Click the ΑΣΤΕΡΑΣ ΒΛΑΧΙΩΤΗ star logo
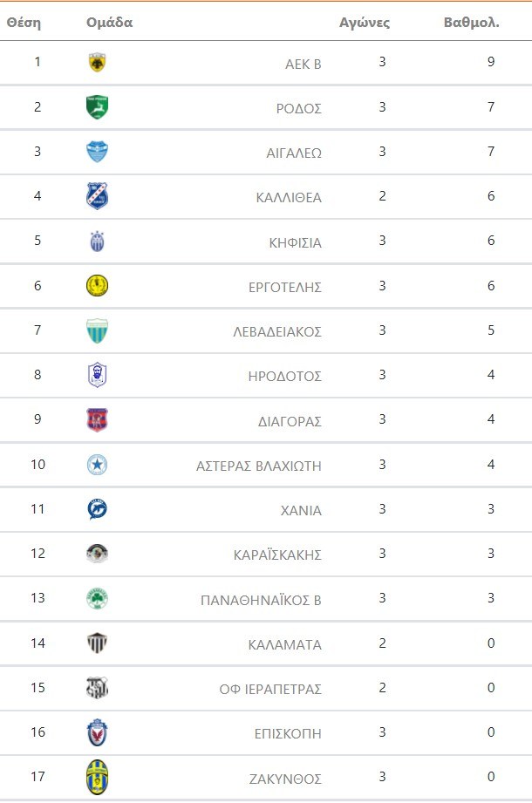Image resolution: width=532 pixels, height=803 pixels. click(97, 465)
